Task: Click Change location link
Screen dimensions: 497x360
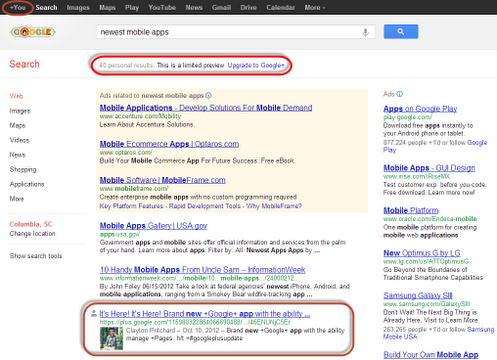Action: [x=32, y=234]
